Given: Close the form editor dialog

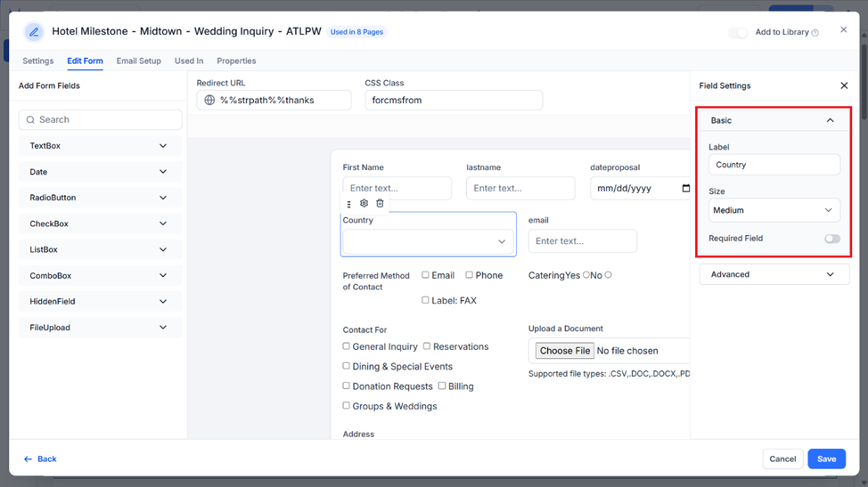Looking at the screenshot, I should click(843, 30).
